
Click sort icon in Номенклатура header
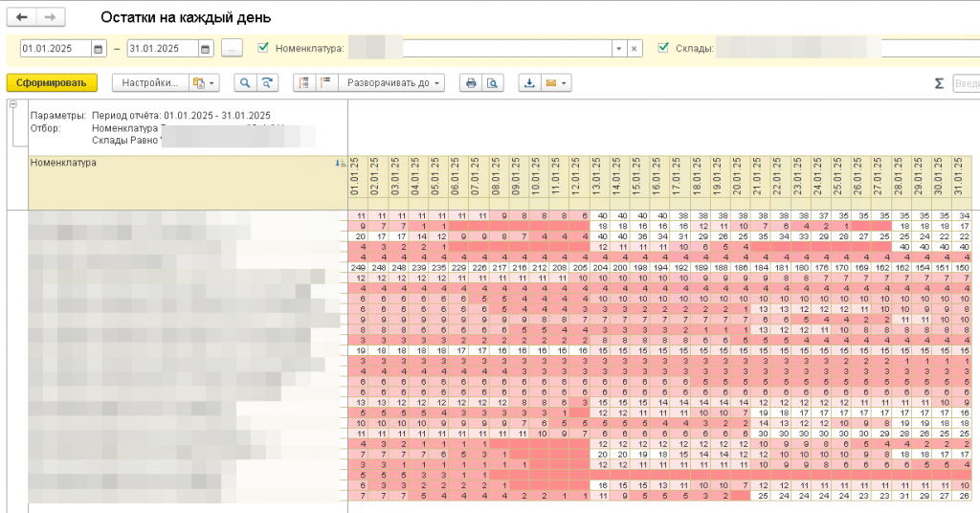[x=340, y=163]
